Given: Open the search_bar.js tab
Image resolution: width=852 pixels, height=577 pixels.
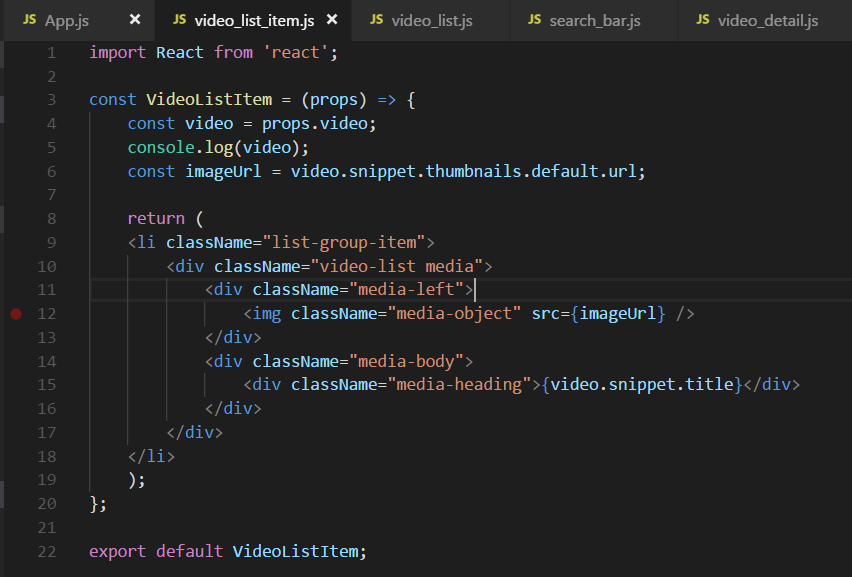Looking at the screenshot, I should [595, 21].
